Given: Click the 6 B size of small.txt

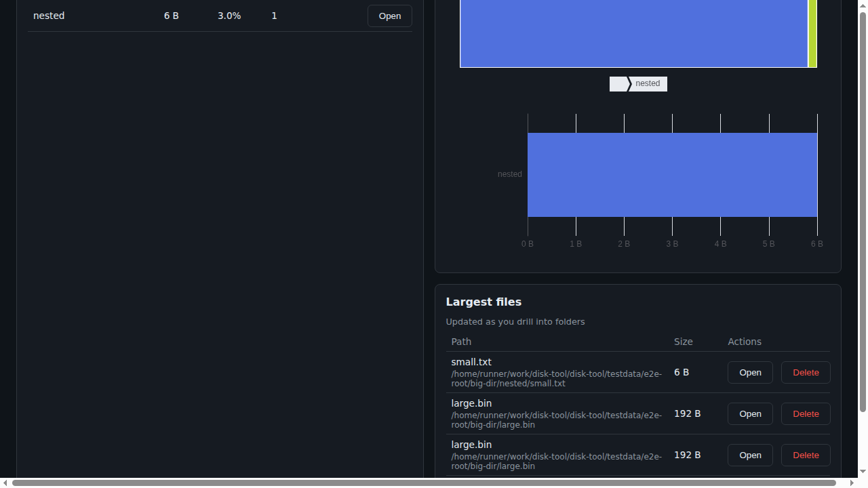Looking at the screenshot, I should pyautogui.click(x=682, y=372).
